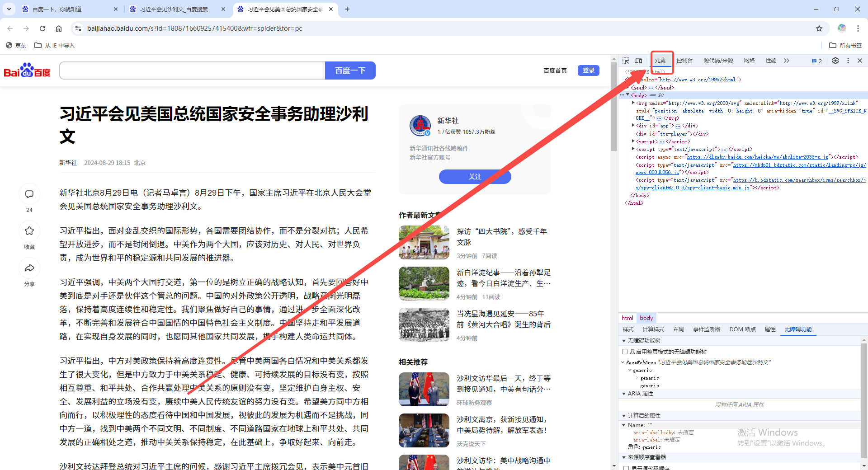Open the 所有书签 folder
This screenshot has height=470, width=868.
pos(845,45)
